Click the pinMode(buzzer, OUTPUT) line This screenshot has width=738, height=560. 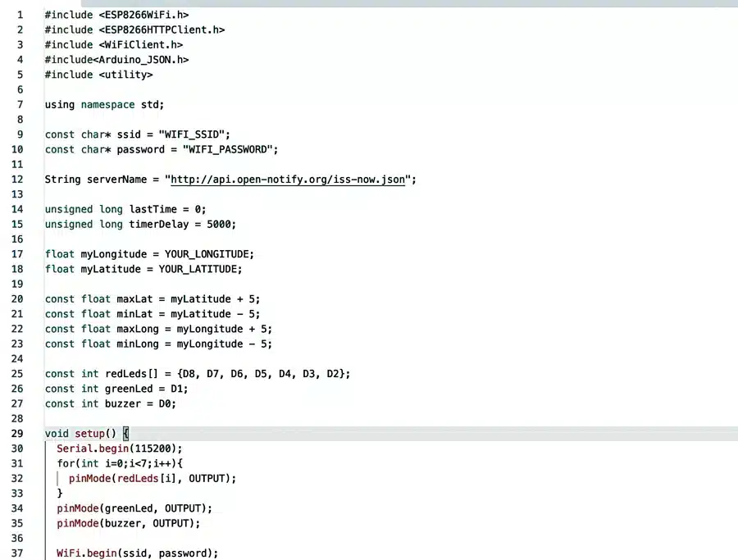click(x=128, y=523)
